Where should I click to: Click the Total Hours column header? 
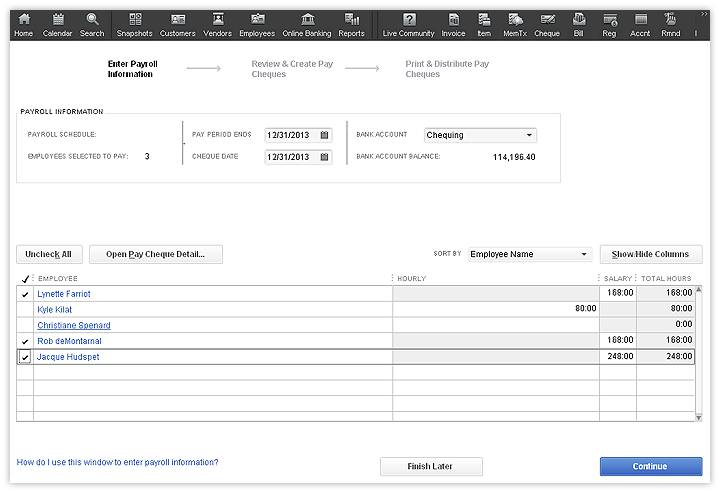point(666,279)
